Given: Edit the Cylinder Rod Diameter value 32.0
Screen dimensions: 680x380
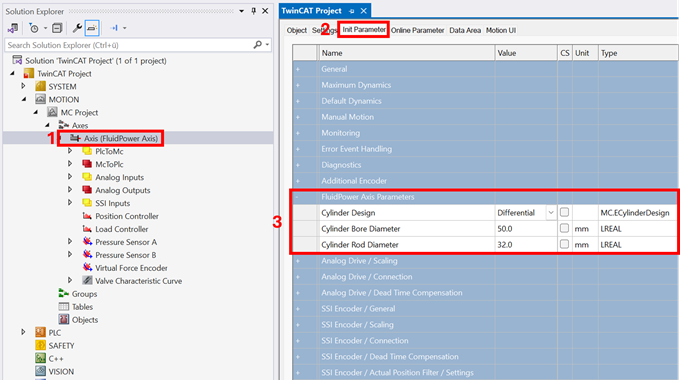Looking at the screenshot, I should (526, 245).
